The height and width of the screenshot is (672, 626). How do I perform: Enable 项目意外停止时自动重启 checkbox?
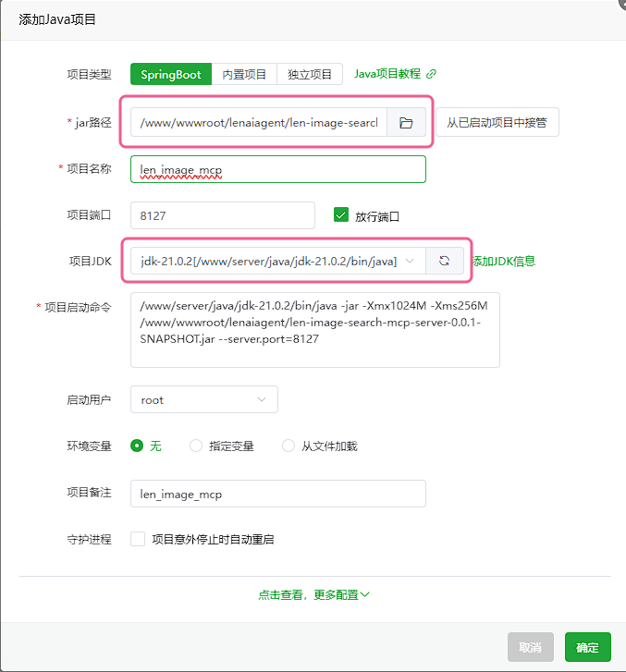138,539
